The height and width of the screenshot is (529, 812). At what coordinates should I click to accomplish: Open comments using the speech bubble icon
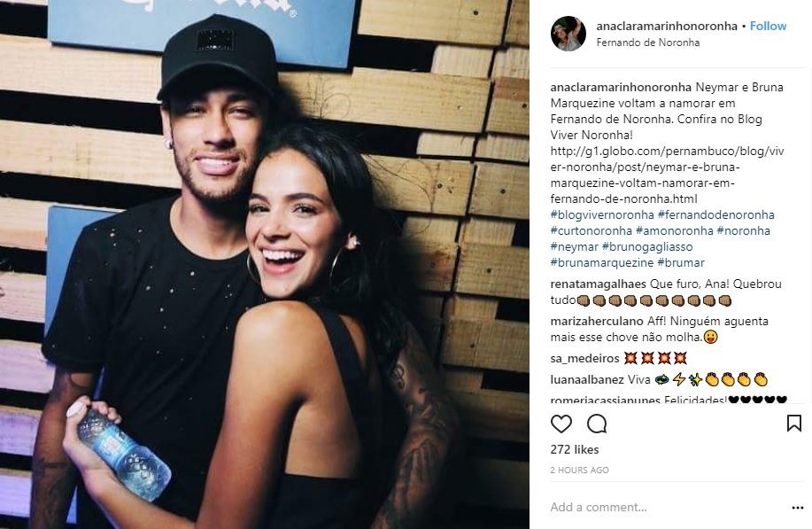(597, 424)
